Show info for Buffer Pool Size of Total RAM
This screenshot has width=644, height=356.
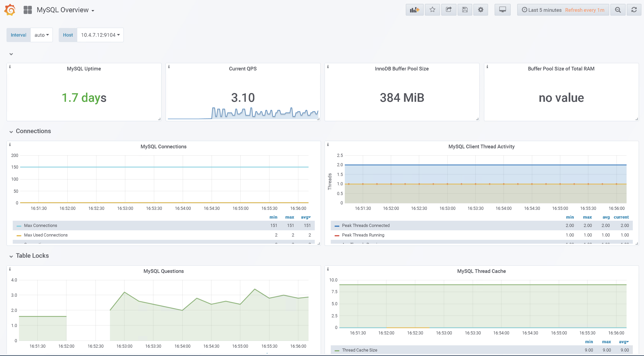point(487,67)
